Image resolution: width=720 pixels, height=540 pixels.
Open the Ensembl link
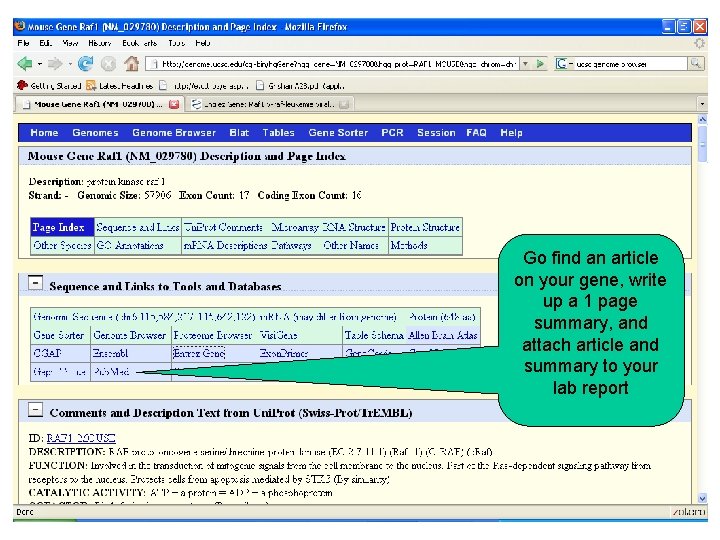(x=110, y=354)
